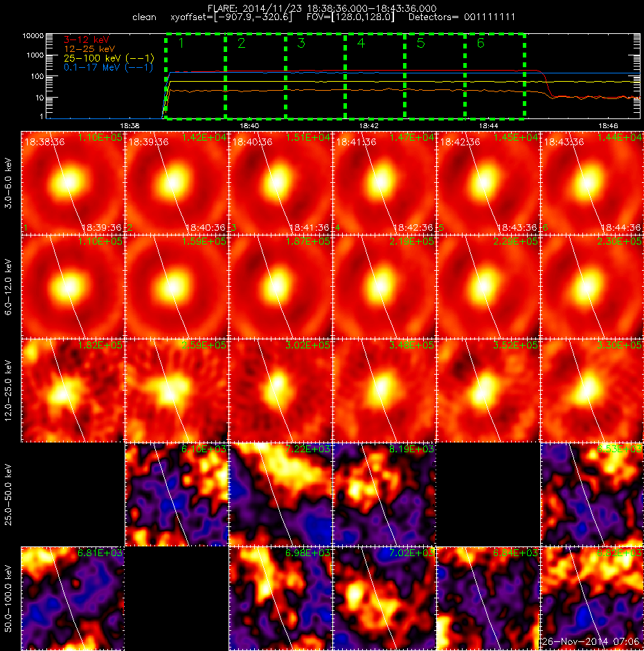
Task: Click the 18:40 time axis tick label
Action: pos(249,125)
